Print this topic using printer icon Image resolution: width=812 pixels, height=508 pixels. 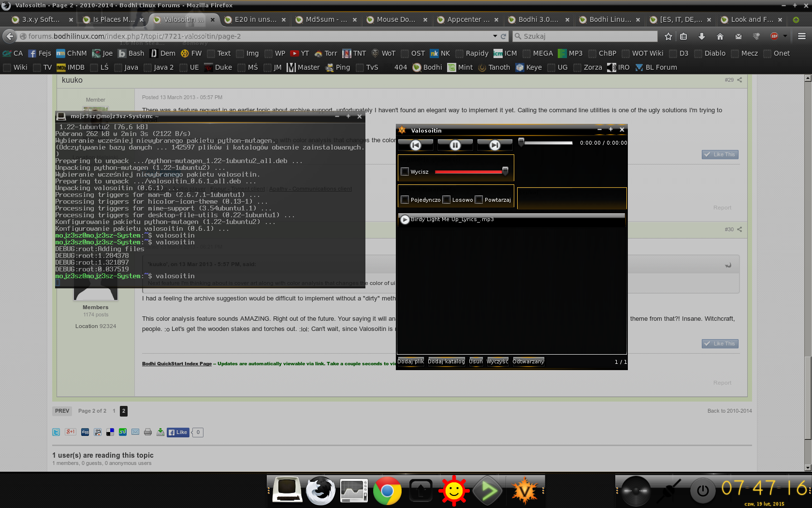[x=148, y=432]
